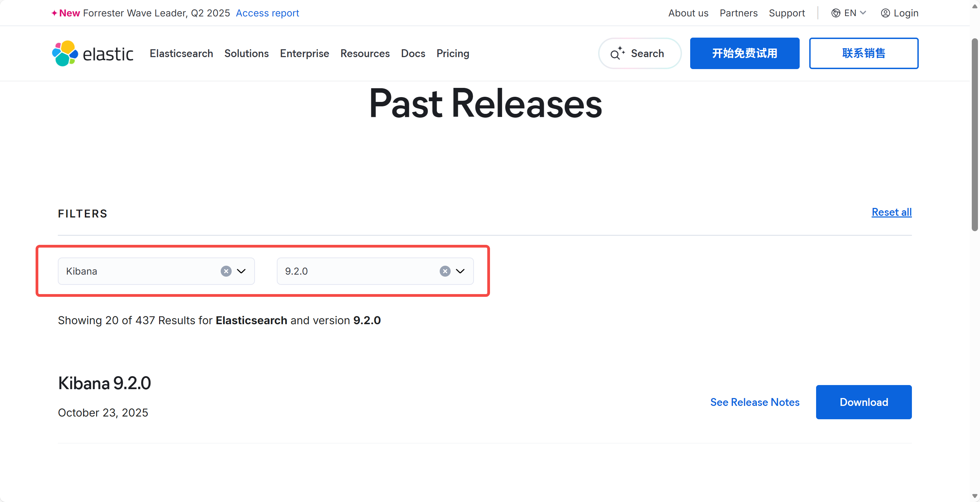Open the Elasticsearch nav menu

tap(181, 54)
